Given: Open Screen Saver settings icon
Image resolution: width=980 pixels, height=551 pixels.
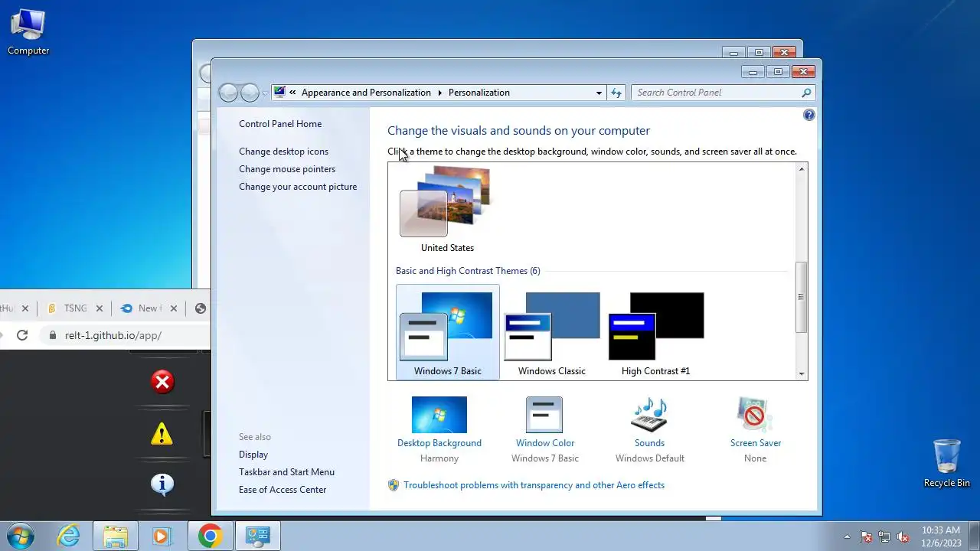Looking at the screenshot, I should 755,415.
